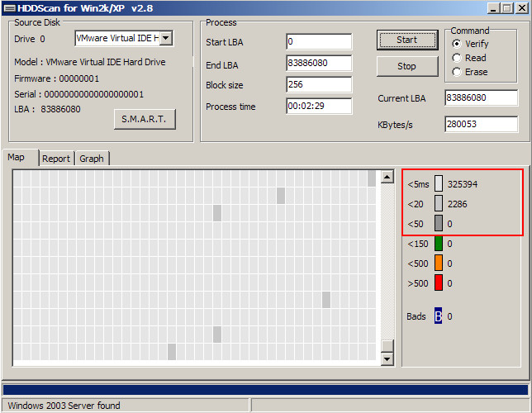This screenshot has width=532, height=413.
Task: Select the Erase command option
Action: 457,72
